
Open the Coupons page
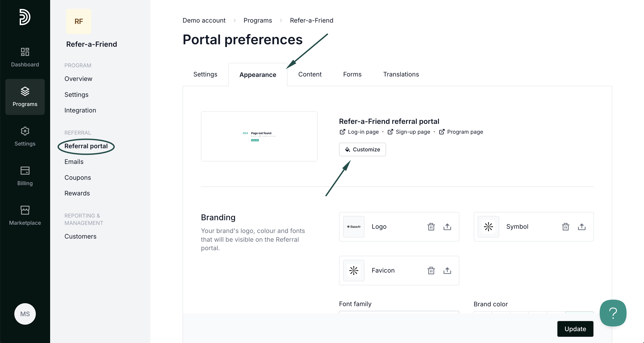[x=78, y=177]
